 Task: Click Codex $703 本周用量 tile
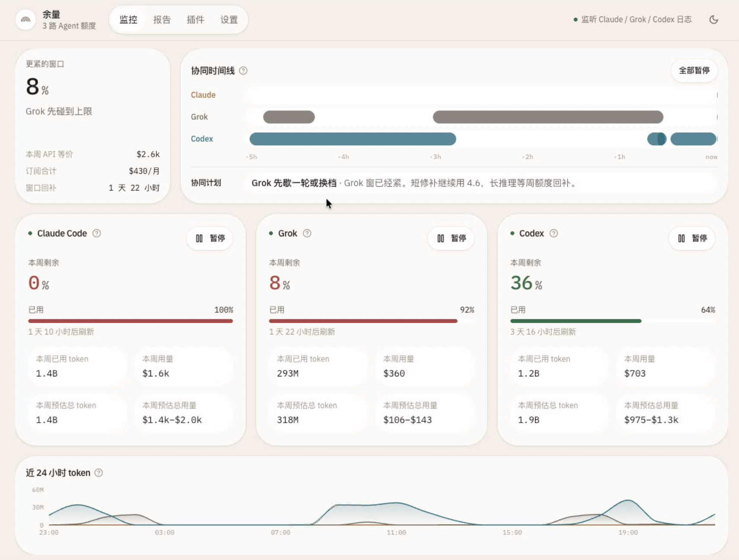(666, 367)
